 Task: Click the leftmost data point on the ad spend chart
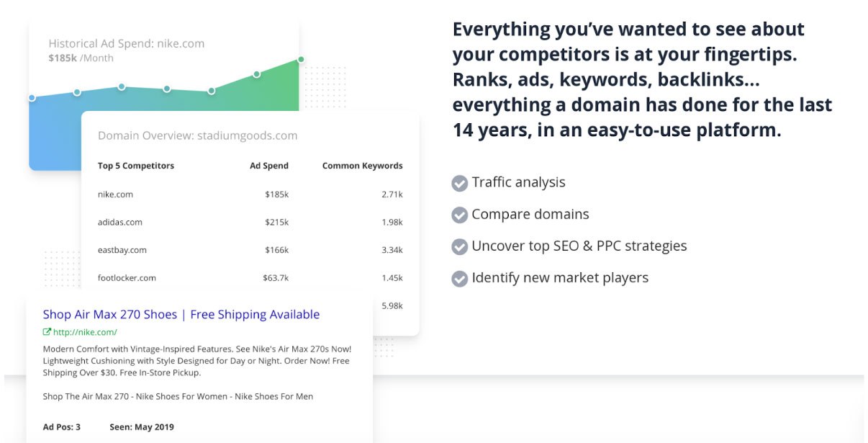(32, 97)
